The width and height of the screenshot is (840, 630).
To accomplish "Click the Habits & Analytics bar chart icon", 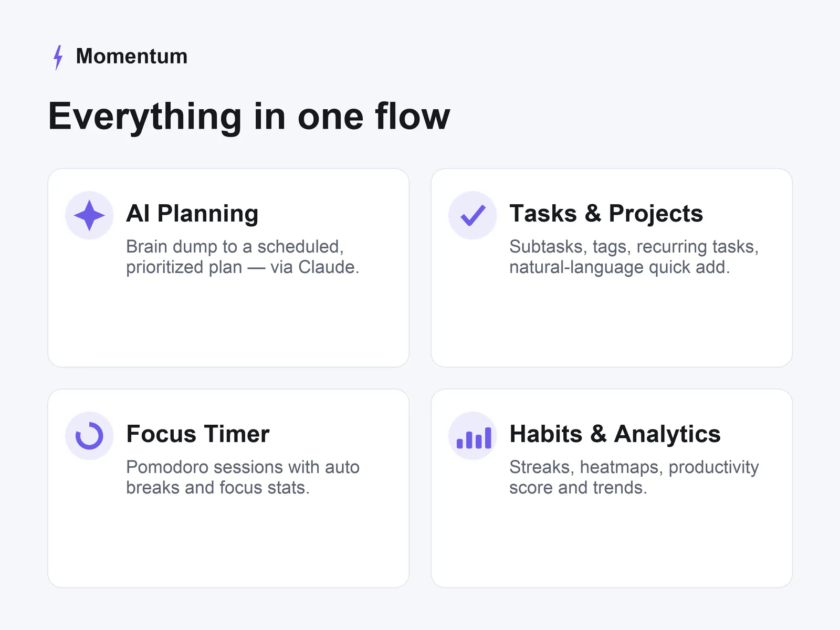I will [x=472, y=436].
